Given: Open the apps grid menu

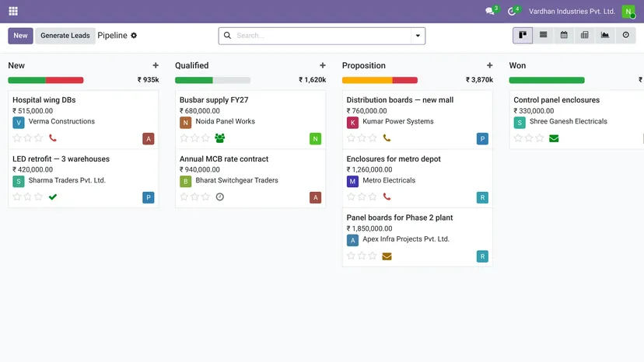Looking at the screenshot, I should pyautogui.click(x=13, y=11).
